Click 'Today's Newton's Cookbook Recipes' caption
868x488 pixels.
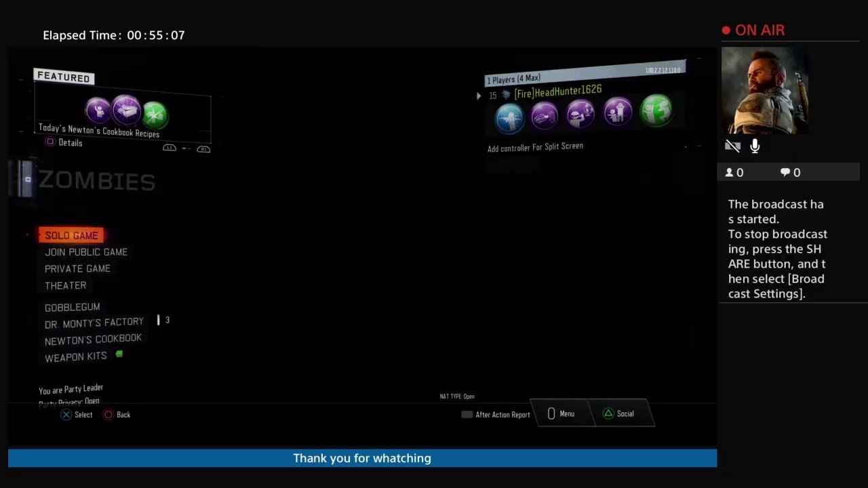(99, 131)
